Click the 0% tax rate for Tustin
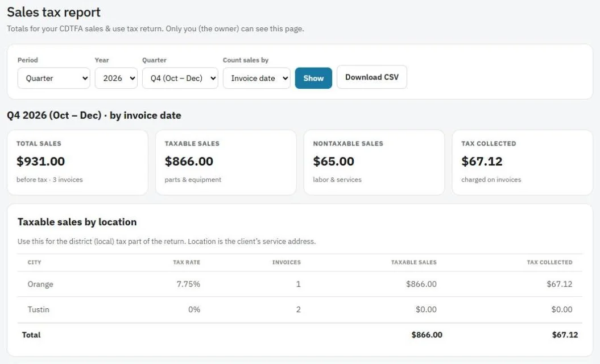The width and height of the screenshot is (600, 364). (194, 309)
